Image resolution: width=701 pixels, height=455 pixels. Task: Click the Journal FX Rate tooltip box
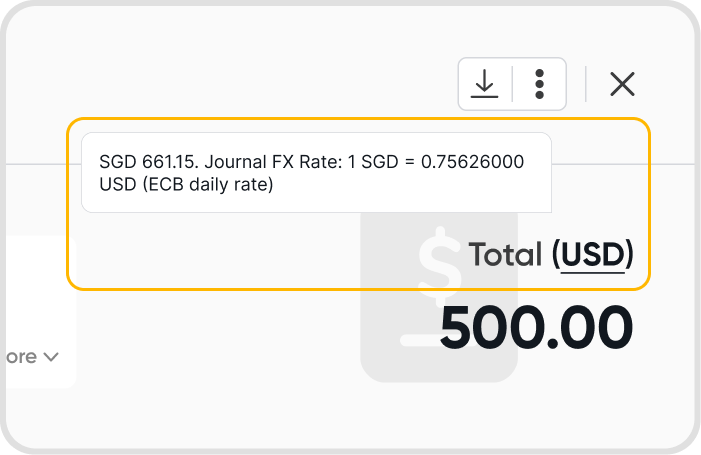pyautogui.click(x=316, y=173)
